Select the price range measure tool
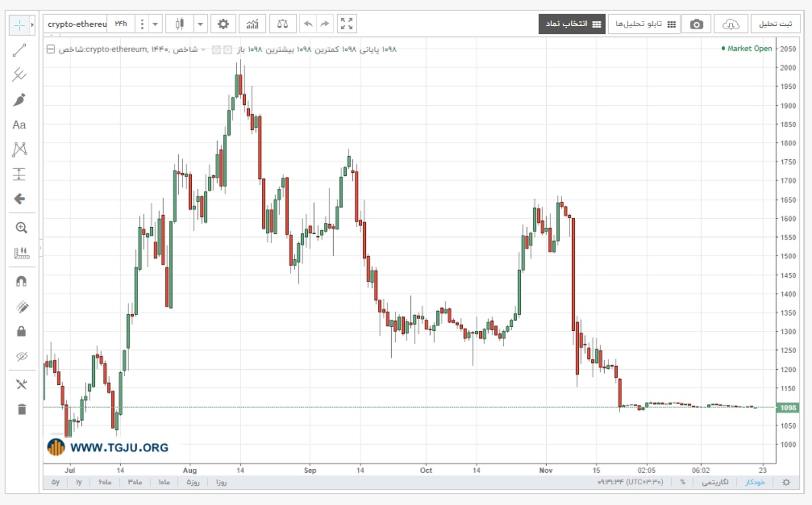Image resolution: width=812 pixels, height=505 pixels. coord(19,174)
